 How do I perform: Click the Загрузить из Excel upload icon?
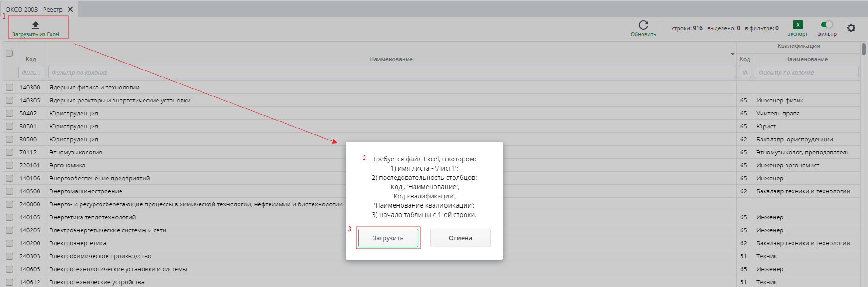36,25
